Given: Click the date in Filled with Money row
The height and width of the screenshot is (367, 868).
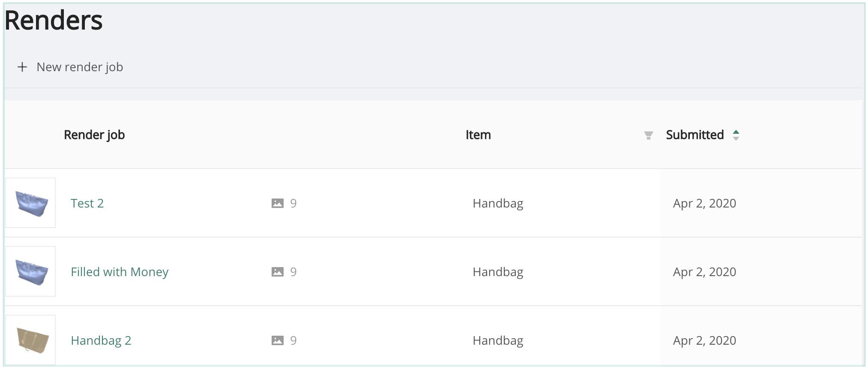Looking at the screenshot, I should pos(704,272).
